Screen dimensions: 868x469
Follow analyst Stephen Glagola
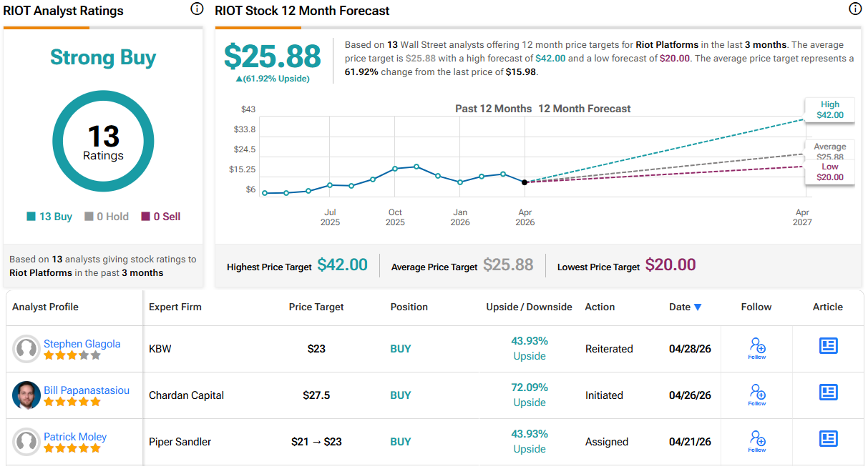757,348
